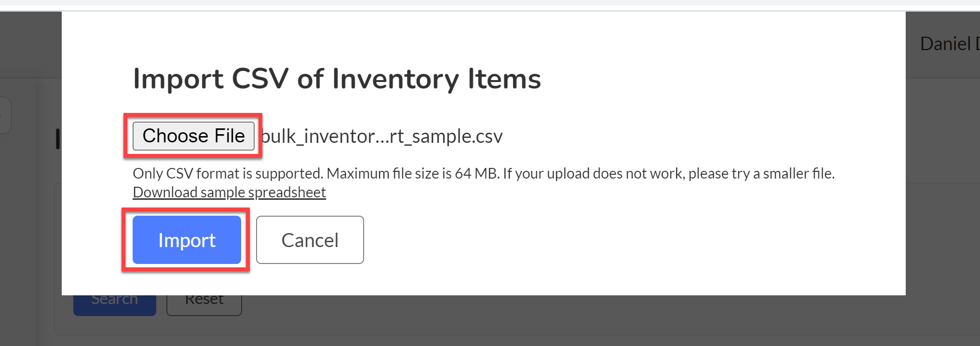Cancel the CSV import dialog
Screen dimensions: 980x346
click(x=310, y=240)
